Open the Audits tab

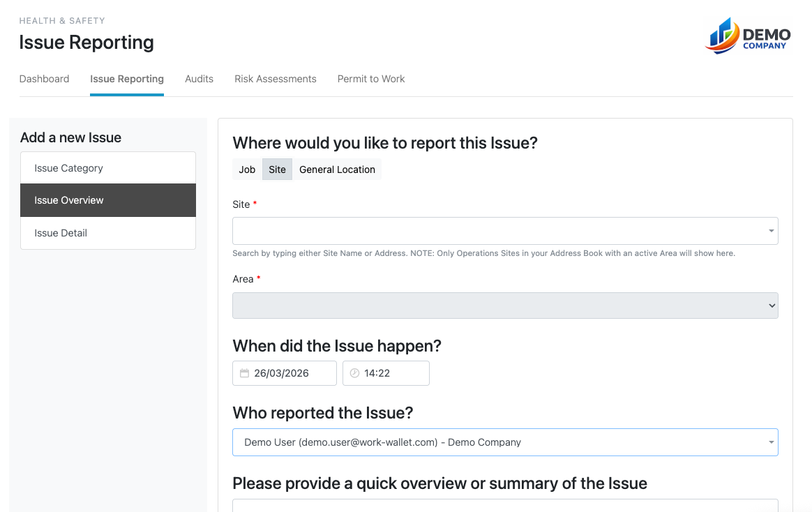coord(199,79)
